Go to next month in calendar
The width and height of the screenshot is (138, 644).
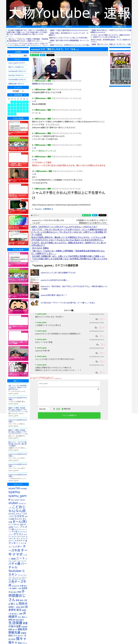click(x=25, y=95)
